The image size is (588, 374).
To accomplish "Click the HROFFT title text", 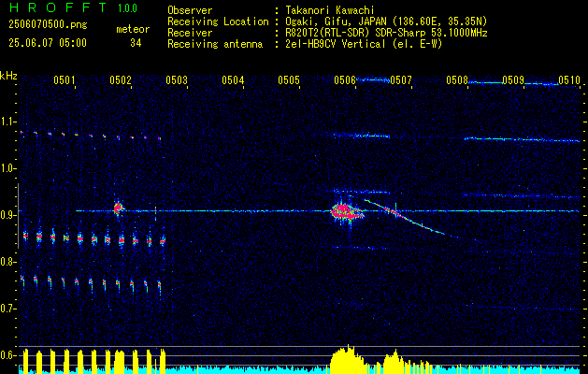I will [57, 7].
